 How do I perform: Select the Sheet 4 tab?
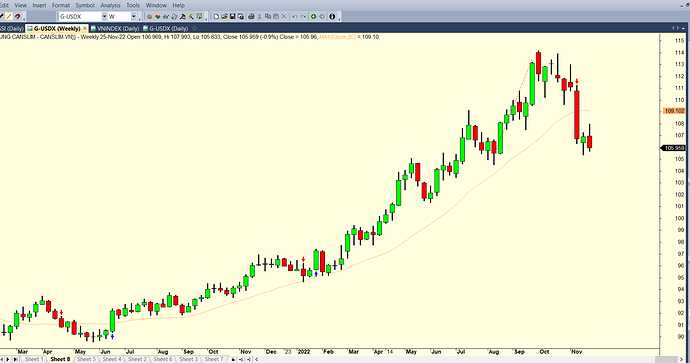click(x=112, y=359)
